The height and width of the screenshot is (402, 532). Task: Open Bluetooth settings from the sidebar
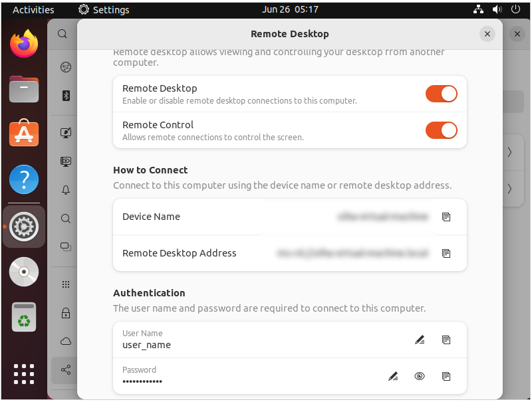tap(65, 96)
